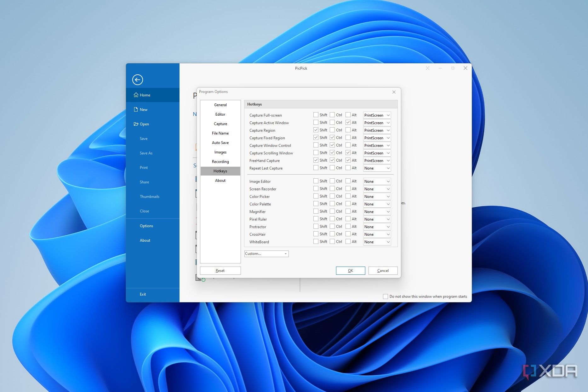Click the New document icon in sidebar
The width and height of the screenshot is (588, 392).
coord(136,109)
